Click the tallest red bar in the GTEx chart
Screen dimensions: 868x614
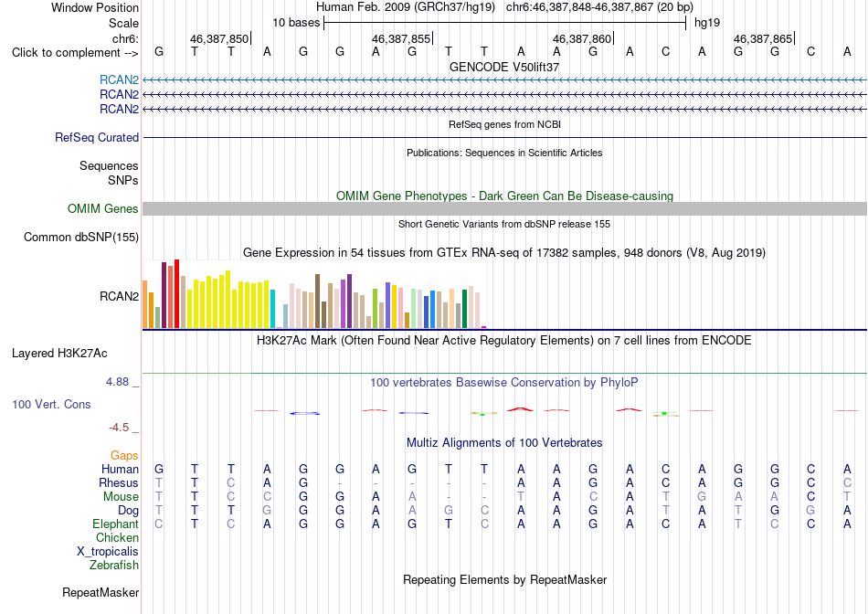pos(177,294)
